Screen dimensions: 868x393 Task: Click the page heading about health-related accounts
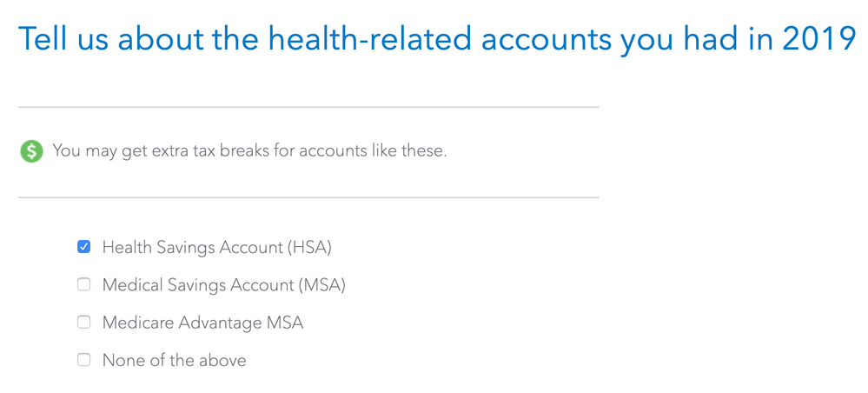click(x=437, y=39)
